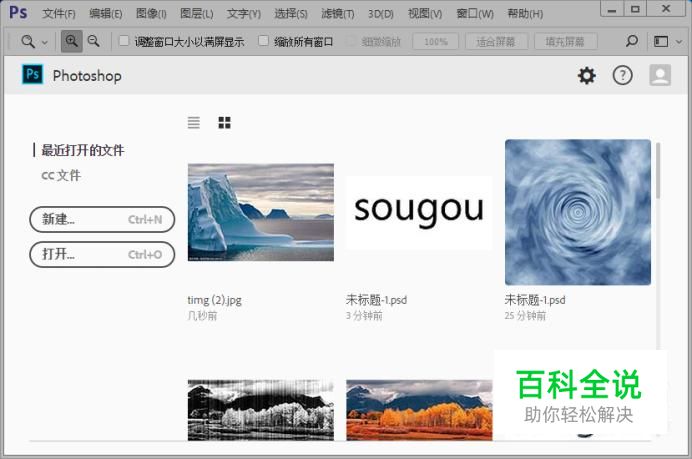Open 窗口(W) menu
This screenshot has width=692, height=459.
pyautogui.click(x=475, y=14)
